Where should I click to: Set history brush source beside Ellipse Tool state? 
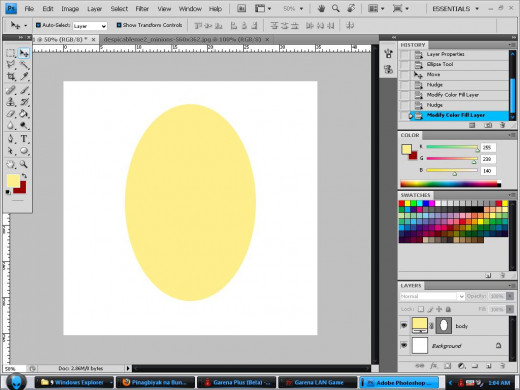click(405, 64)
